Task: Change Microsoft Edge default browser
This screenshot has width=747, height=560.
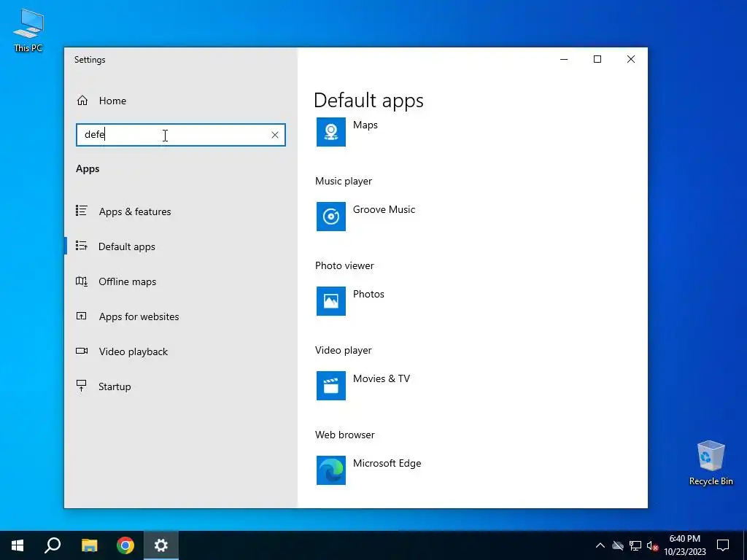Action: click(387, 463)
